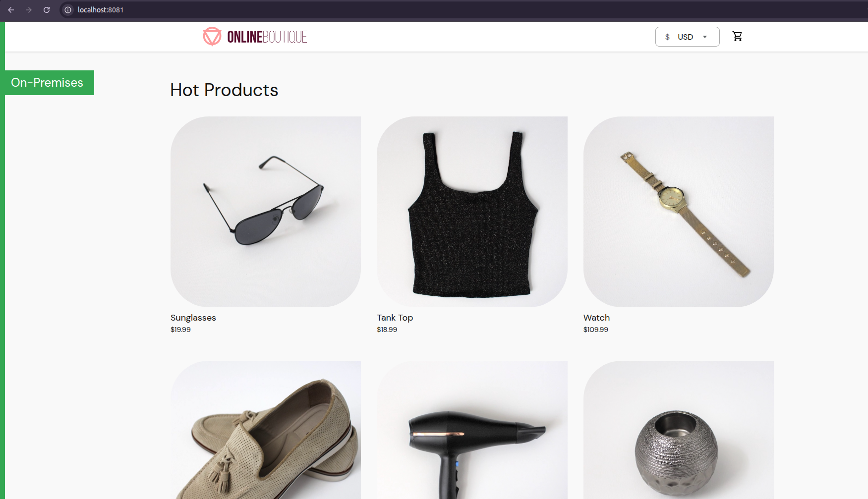View the candle holder product image

(x=679, y=430)
